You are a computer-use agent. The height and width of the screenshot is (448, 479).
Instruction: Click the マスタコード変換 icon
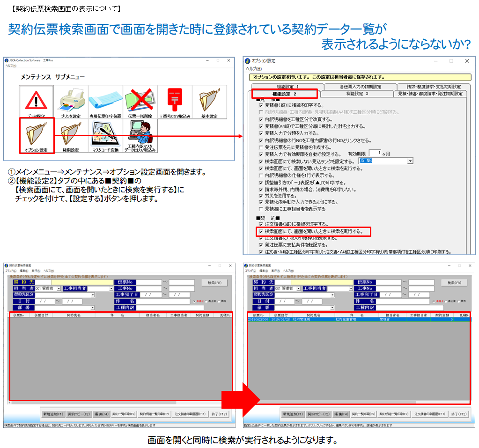tap(105, 136)
